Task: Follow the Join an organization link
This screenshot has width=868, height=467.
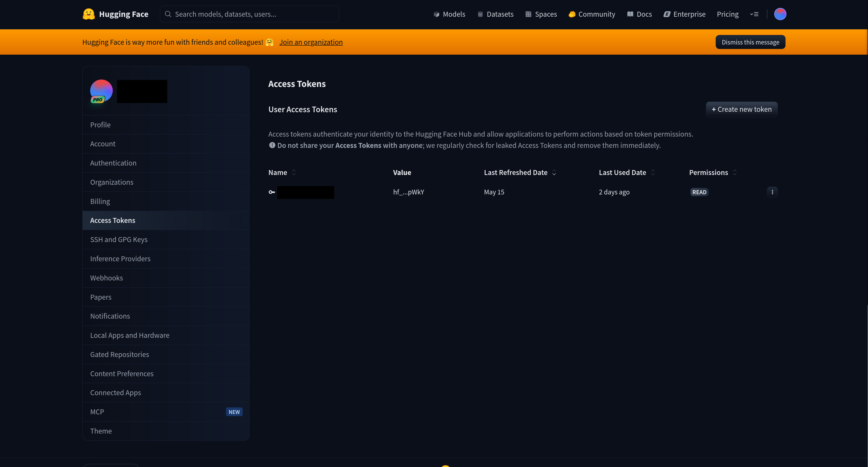Action: [x=311, y=42]
